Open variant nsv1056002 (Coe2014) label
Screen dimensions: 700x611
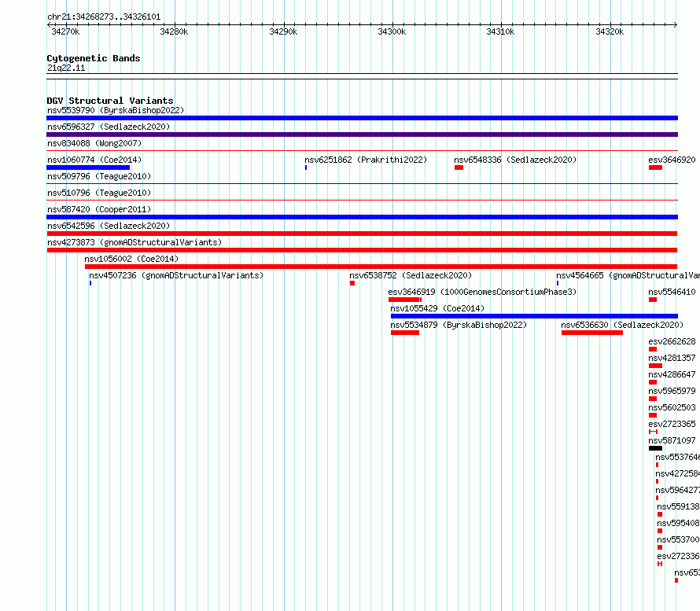click(x=131, y=259)
